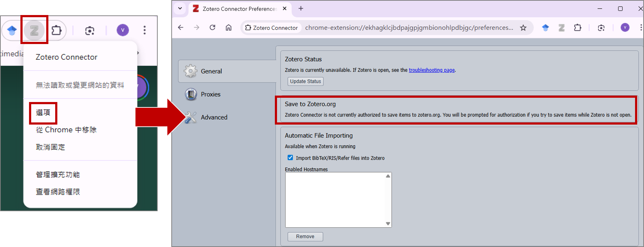Click the screenshot capture icon in the right toolbar
644x247 pixels.
click(x=601, y=28)
